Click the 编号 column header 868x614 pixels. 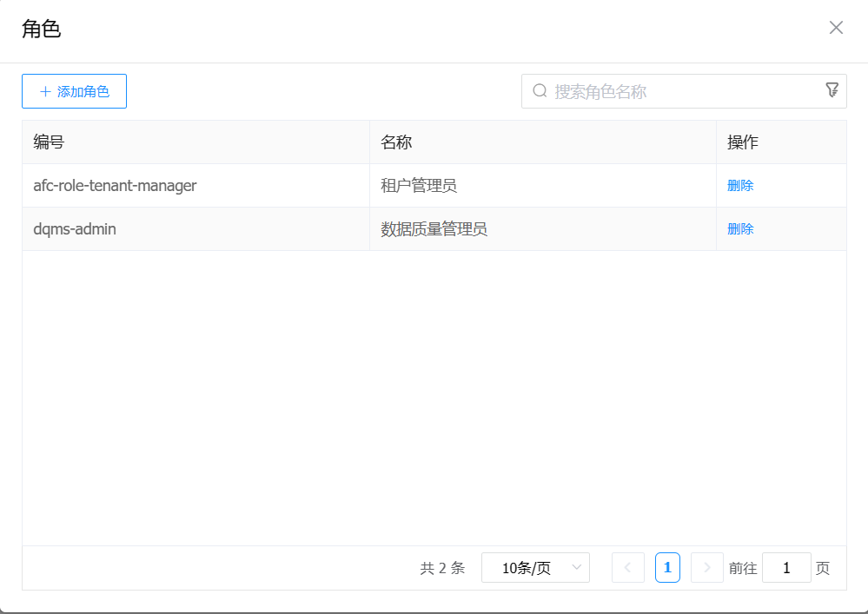[49, 142]
